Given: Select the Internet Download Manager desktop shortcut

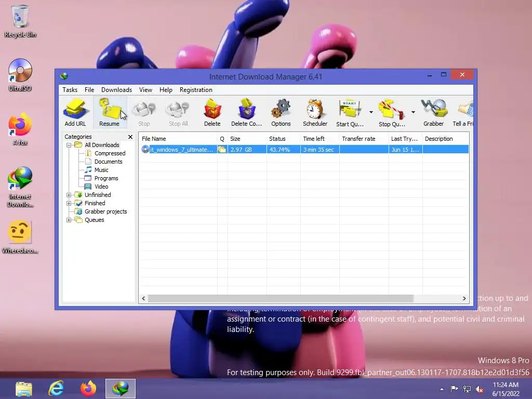Looking at the screenshot, I should (20, 187).
